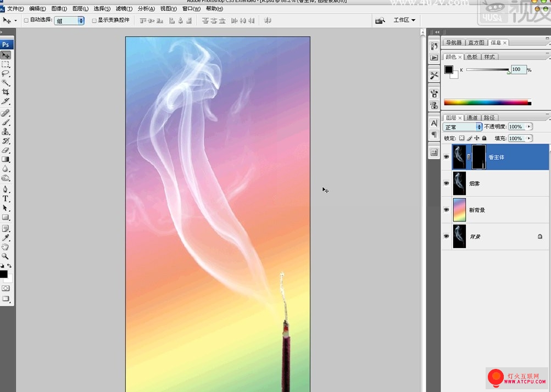Switch to the 导航器 tab
551x392 pixels.
(454, 42)
